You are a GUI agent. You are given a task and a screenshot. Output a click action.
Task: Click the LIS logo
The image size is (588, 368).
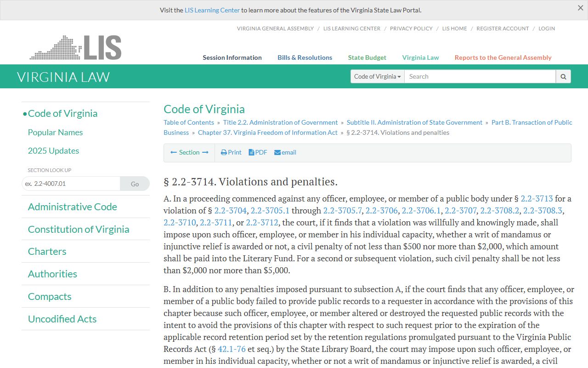click(x=76, y=48)
